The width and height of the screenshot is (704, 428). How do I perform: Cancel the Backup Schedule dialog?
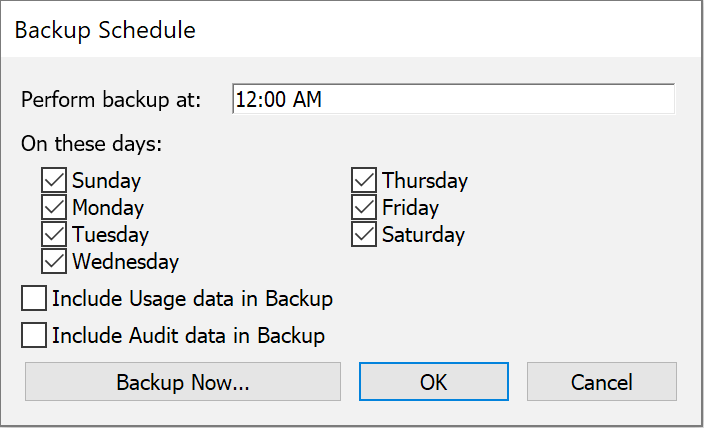coord(601,382)
